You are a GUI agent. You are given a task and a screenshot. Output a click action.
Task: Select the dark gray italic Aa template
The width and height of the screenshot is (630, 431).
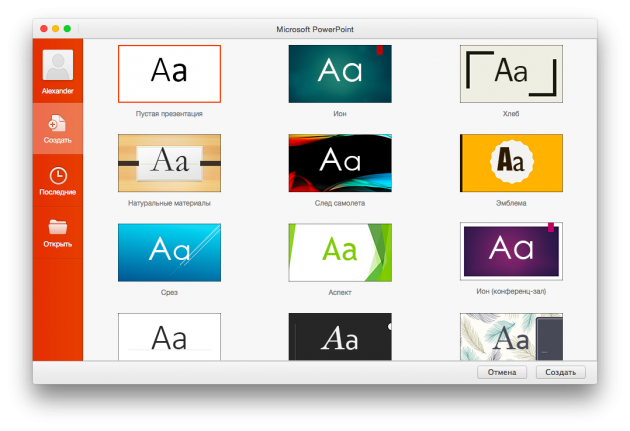tap(340, 337)
